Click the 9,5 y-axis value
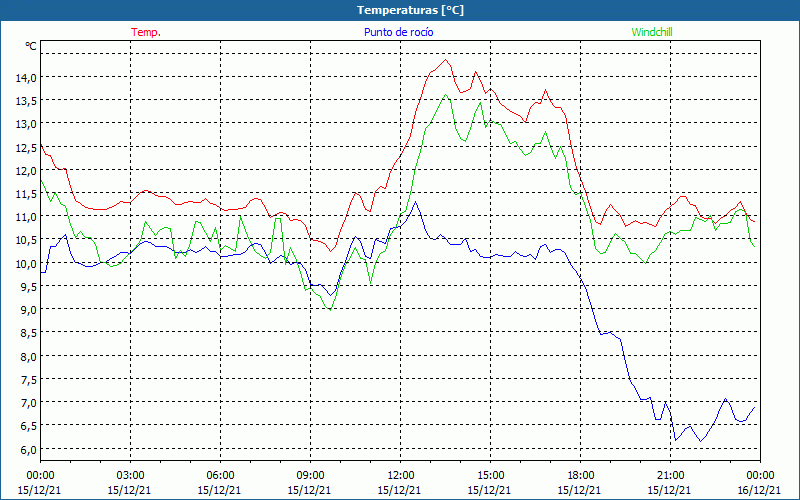Viewport: 800px width, 500px height. tap(29, 287)
